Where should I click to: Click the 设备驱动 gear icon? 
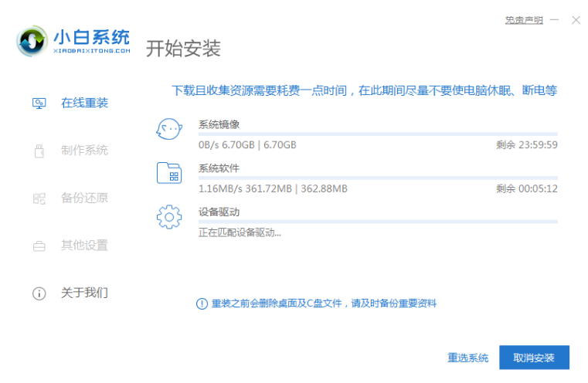click(x=169, y=217)
